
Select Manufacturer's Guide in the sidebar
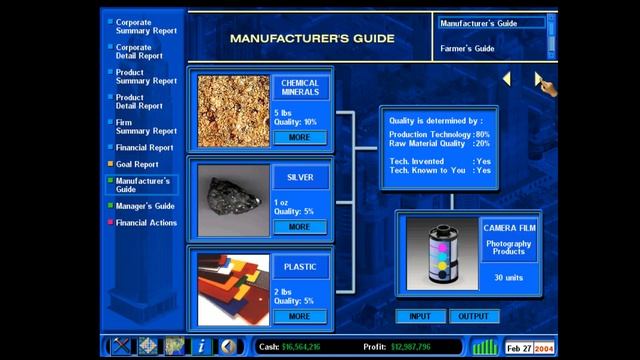[x=142, y=185]
